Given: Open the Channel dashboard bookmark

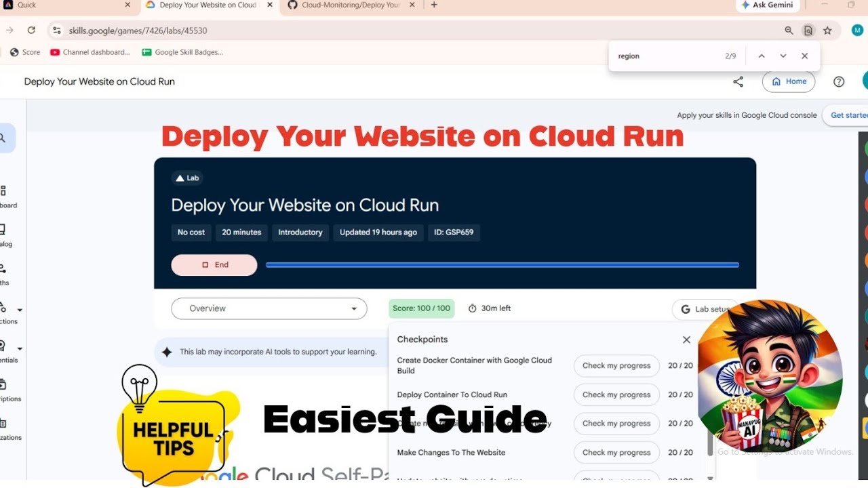Looking at the screenshot, I should [x=90, y=52].
